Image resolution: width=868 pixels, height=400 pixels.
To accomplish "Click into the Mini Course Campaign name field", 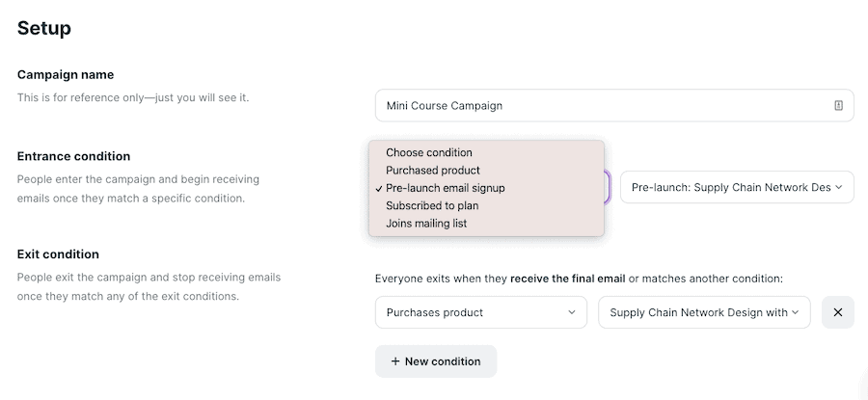I will point(614,105).
